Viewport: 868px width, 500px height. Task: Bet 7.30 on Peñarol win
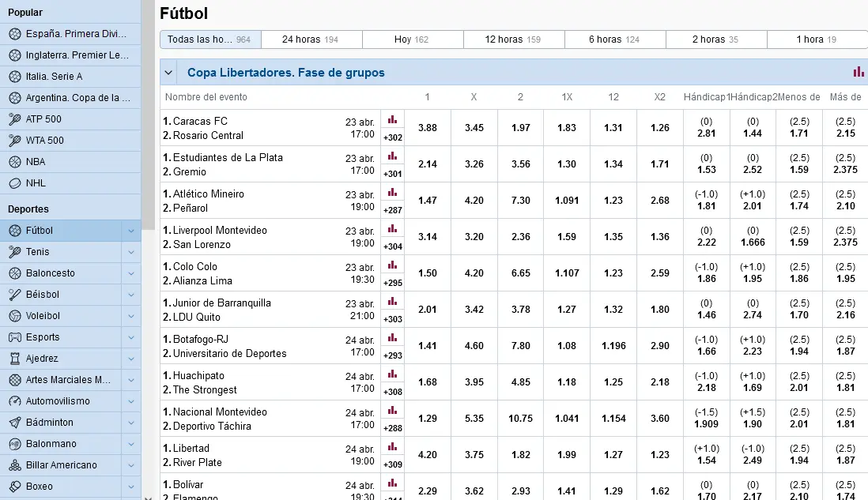pyautogui.click(x=520, y=201)
